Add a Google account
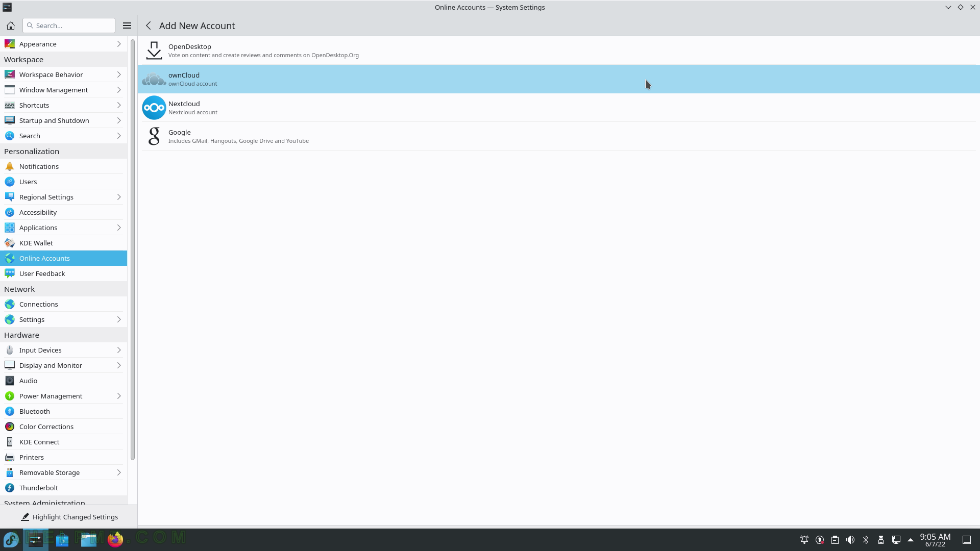The width and height of the screenshot is (980, 551). 558,136
